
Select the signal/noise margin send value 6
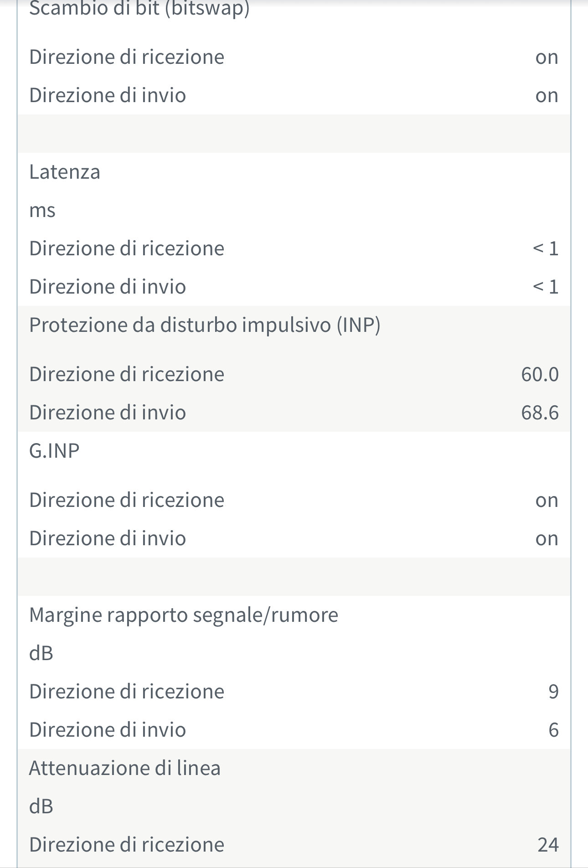tap(553, 730)
